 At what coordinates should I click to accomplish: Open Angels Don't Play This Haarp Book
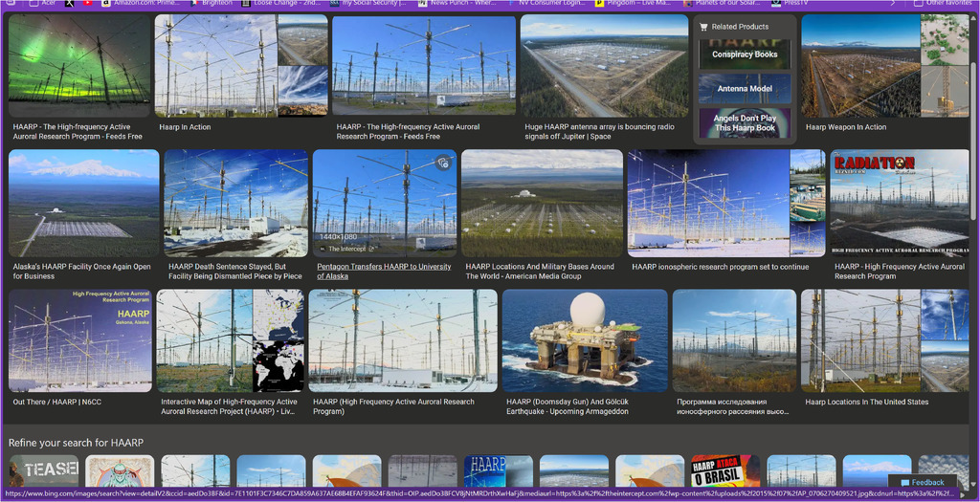coord(745,123)
